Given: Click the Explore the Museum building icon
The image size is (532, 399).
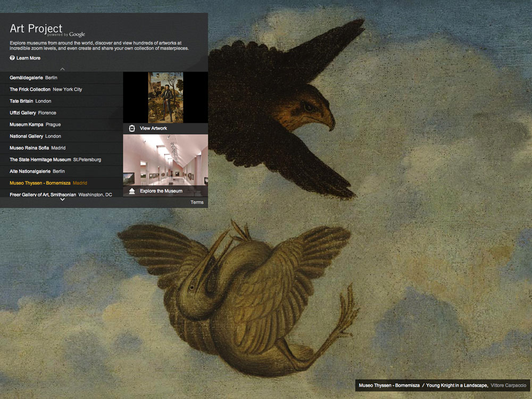Looking at the screenshot, I should 132,191.
